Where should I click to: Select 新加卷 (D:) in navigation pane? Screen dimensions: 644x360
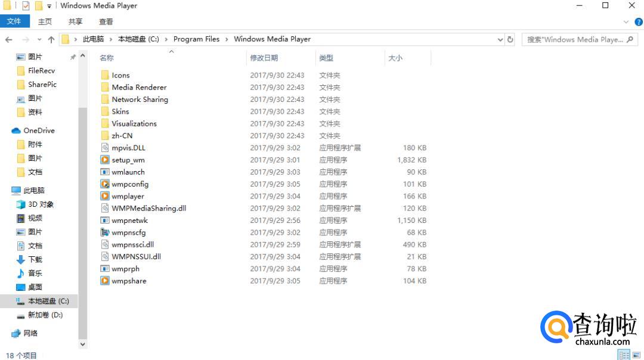point(45,315)
